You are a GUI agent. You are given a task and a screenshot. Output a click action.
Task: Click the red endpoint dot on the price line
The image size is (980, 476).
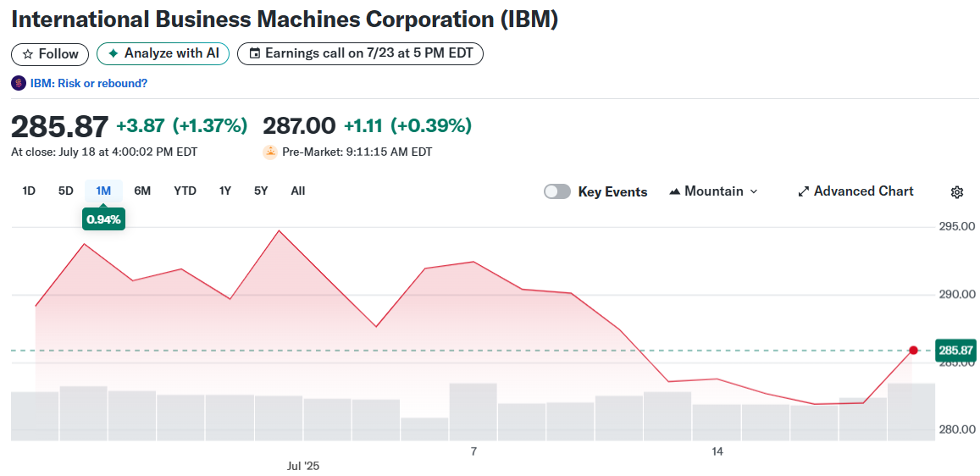tap(913, 351)
